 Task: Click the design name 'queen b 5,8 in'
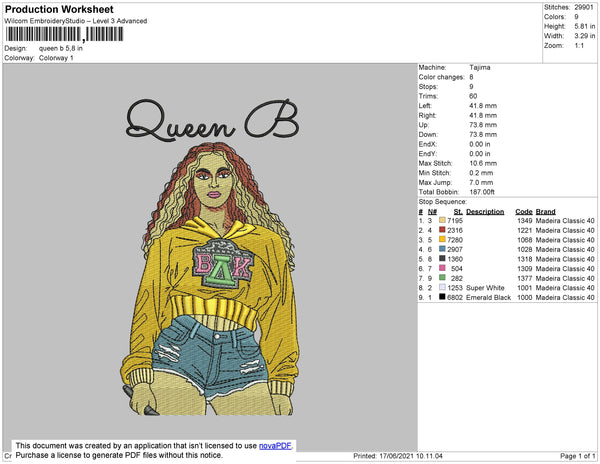point(60,49)
